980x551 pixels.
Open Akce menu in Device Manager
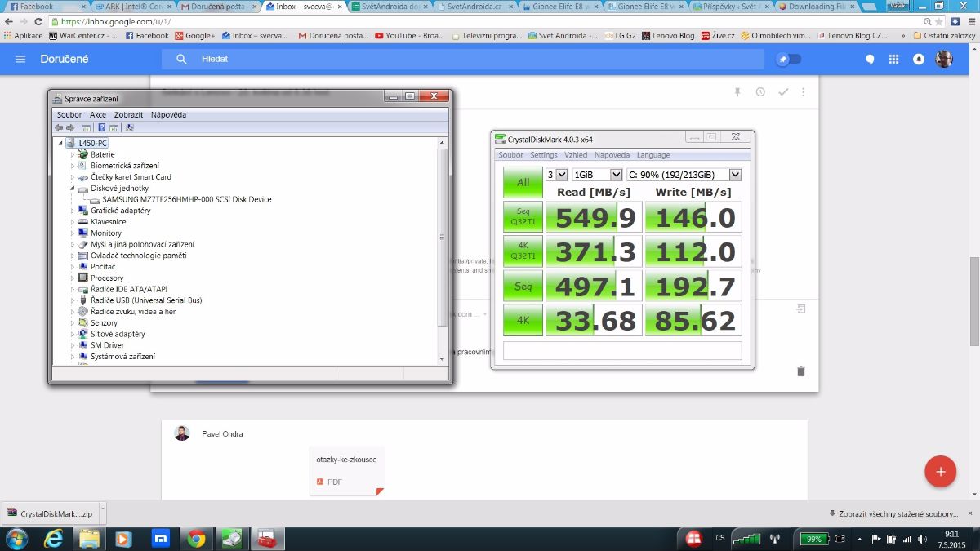pyautogui.click(x=98, y=115)
